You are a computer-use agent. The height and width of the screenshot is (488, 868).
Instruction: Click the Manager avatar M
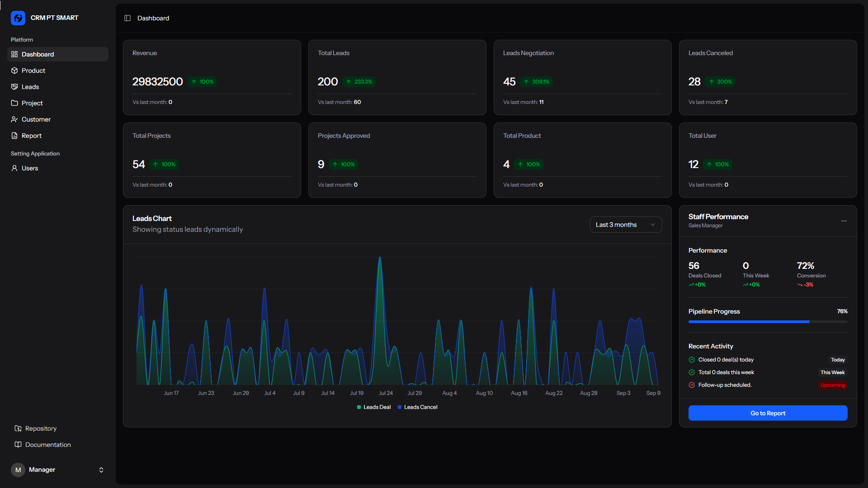18,470
